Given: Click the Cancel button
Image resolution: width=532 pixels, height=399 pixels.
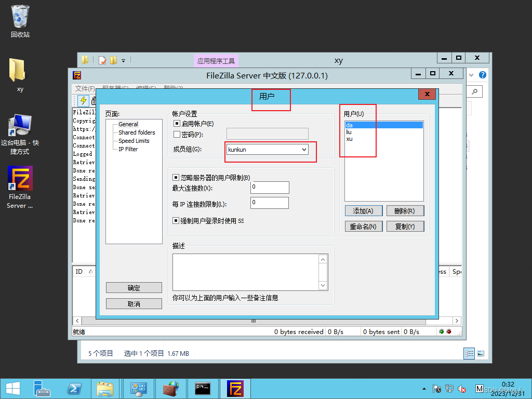Looking at the screenshot, I should [134, 303].
